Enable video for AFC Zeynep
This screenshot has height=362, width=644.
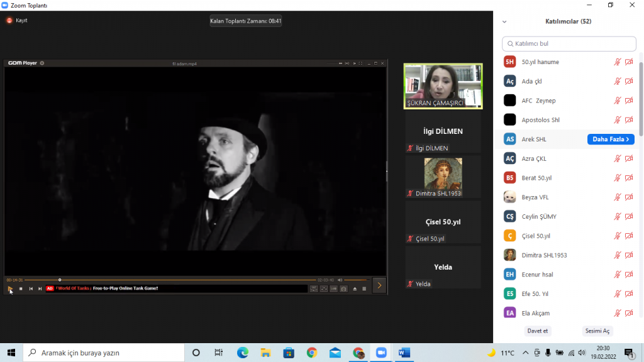click(x=629, y=100)
